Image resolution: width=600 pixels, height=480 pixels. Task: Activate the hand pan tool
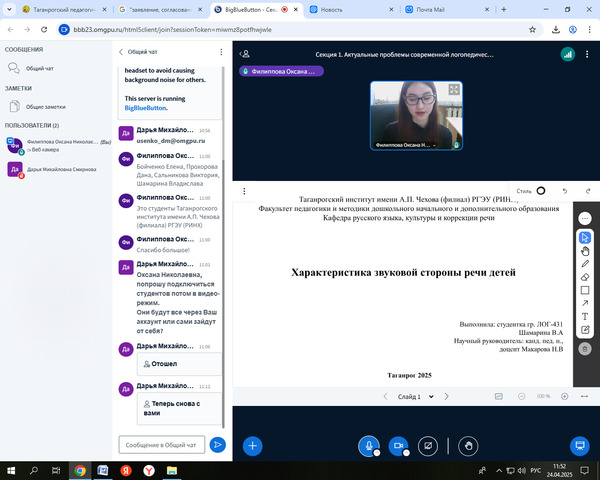point(586,250)
